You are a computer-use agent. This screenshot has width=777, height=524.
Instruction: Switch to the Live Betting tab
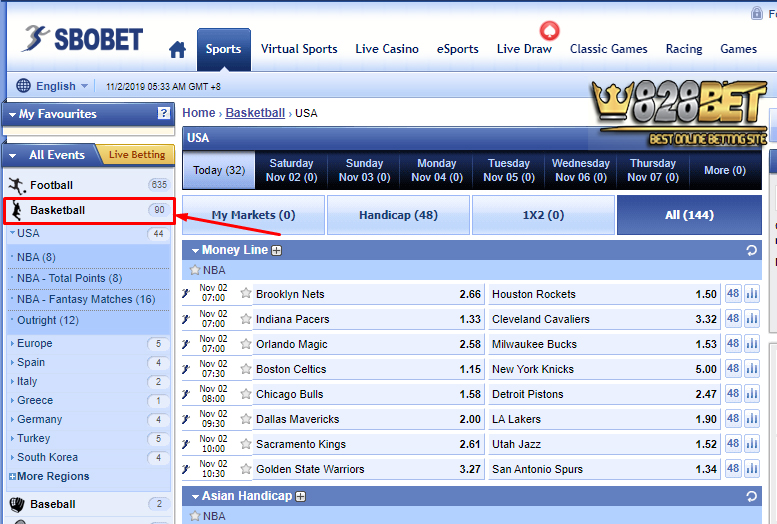click(x=136, y=155)
